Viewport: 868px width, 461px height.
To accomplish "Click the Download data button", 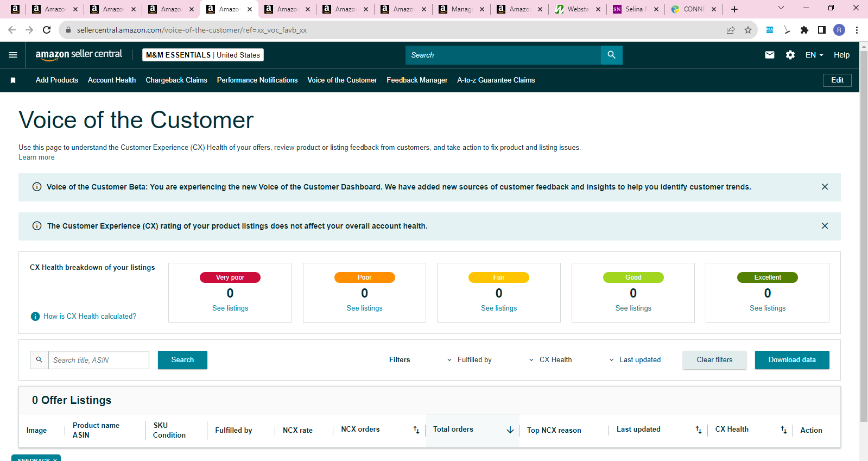I will click(792, 359).
